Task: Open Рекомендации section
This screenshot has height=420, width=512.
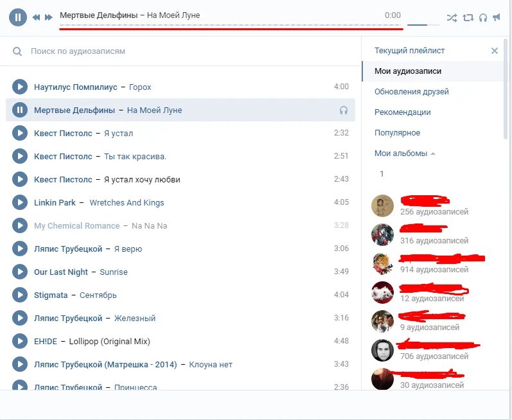Action: pos(402,112)
